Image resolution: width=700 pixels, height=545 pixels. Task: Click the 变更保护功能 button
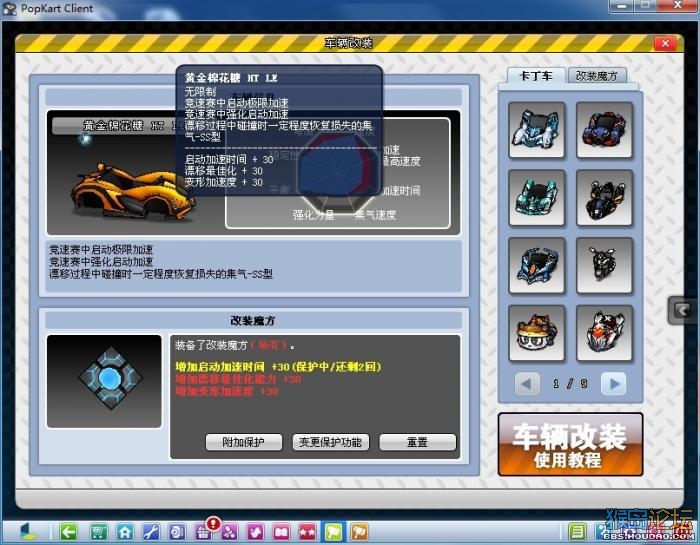(x=330, y=442)
